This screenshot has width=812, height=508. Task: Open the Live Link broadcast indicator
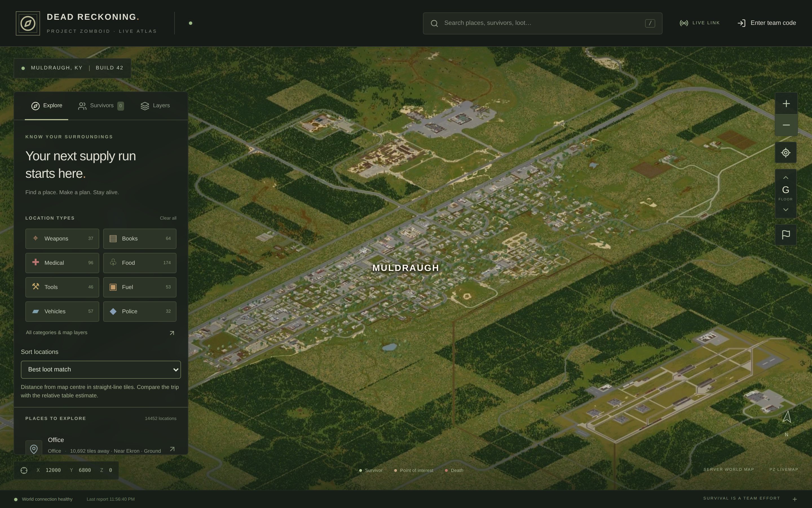(700, 23)
